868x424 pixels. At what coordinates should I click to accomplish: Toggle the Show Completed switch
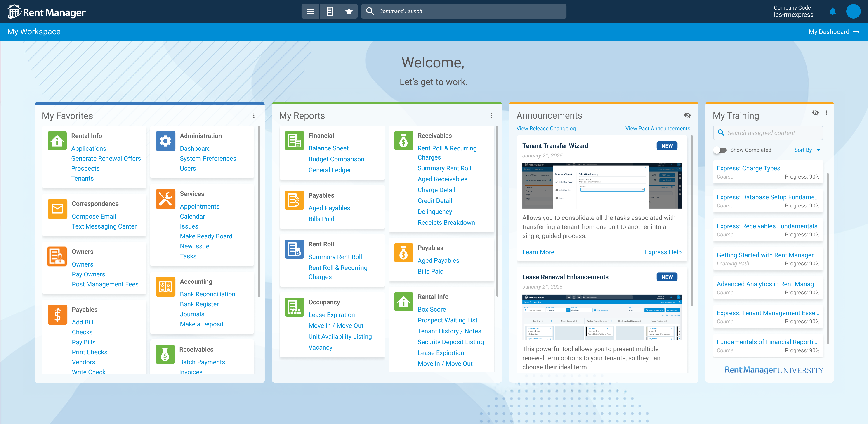pyautogui.click(x=720, y=150)
